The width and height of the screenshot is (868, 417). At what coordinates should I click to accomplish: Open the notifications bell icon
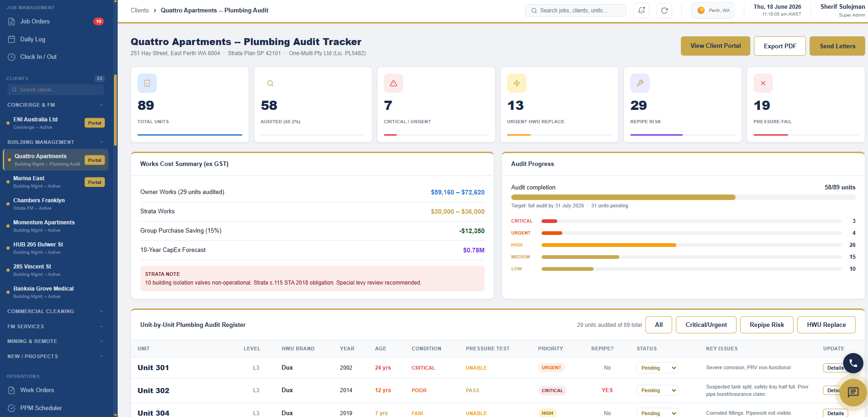point(641,11)
